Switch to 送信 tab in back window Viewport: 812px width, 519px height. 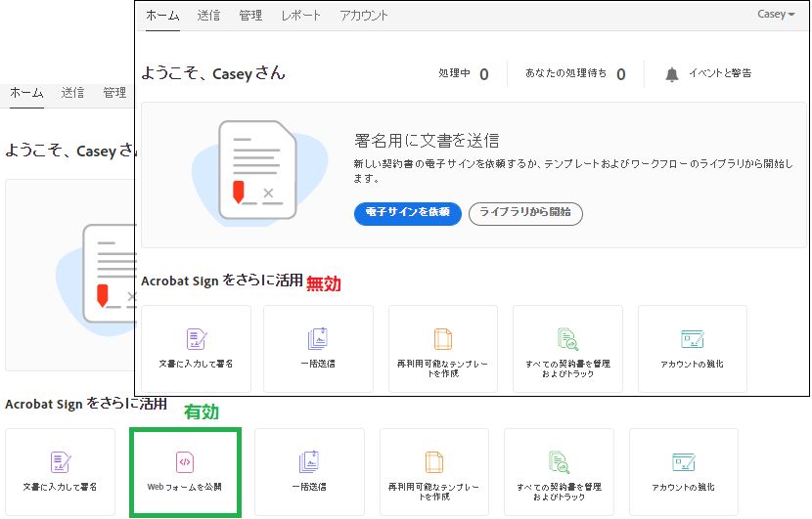pyautogui.click(x=72, y=93)
